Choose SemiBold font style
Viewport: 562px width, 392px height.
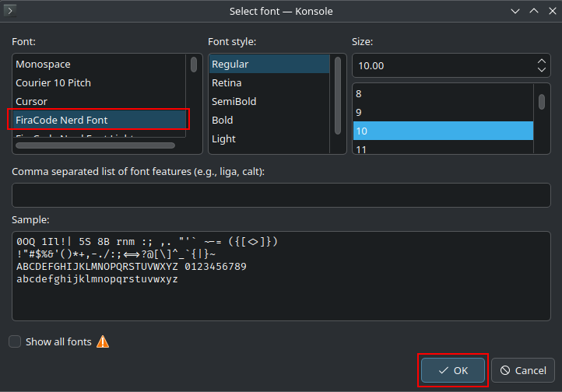(x=269, y=101)
